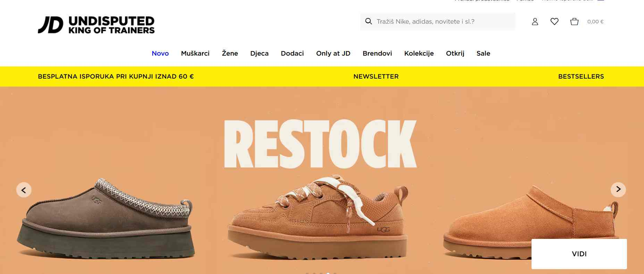The height and width of the screenshot is (274, 644).
Task: Expand the Brendovi navigation item
Action: click(x=377, y=53)
